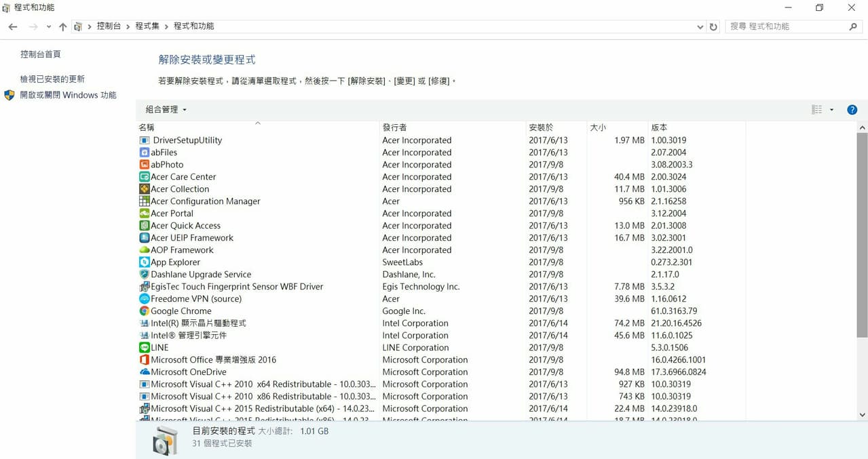Select the Google Chrome row name
This screenshot has width=868, height=459.
tap(181, 311)
